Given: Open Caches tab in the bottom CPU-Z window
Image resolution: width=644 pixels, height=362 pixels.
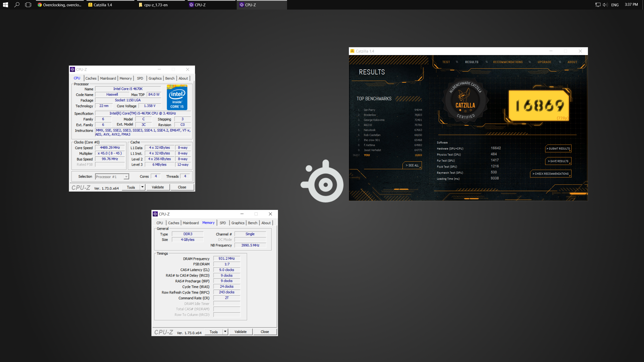Looking at the screenshot, I should [x=174, y=223].
